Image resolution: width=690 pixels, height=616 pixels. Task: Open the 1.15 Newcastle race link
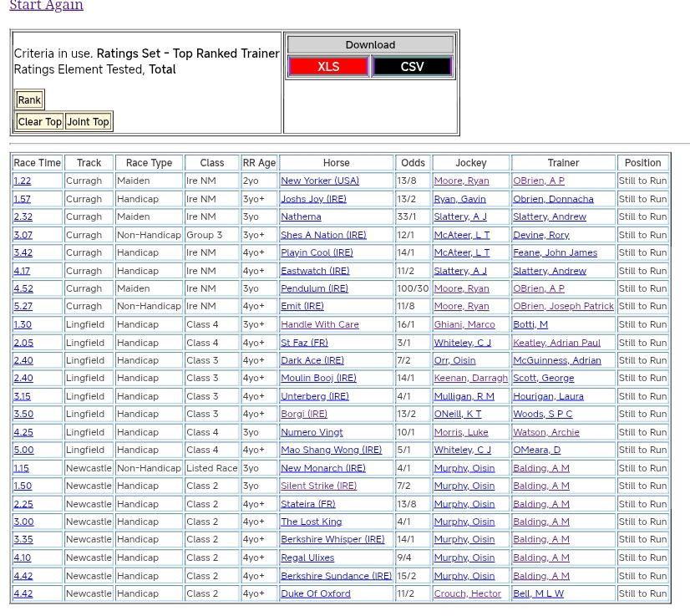(x=21, y=468)
